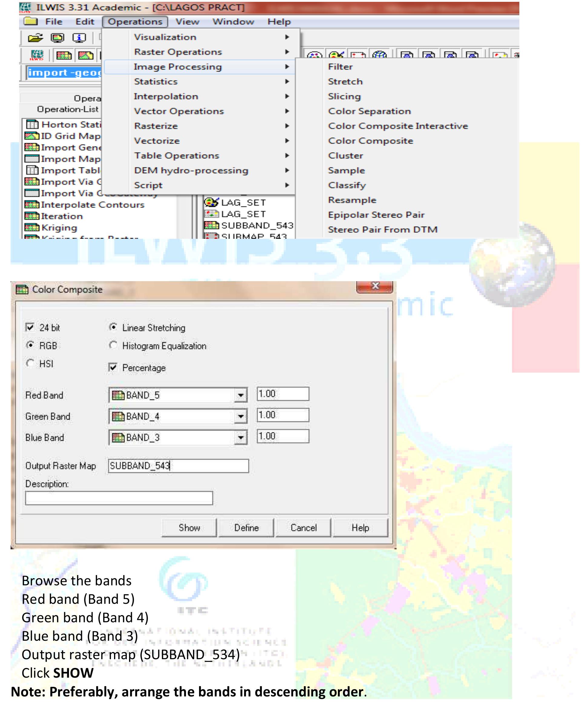Click the open folder toolbar icon

pos(35,38)
